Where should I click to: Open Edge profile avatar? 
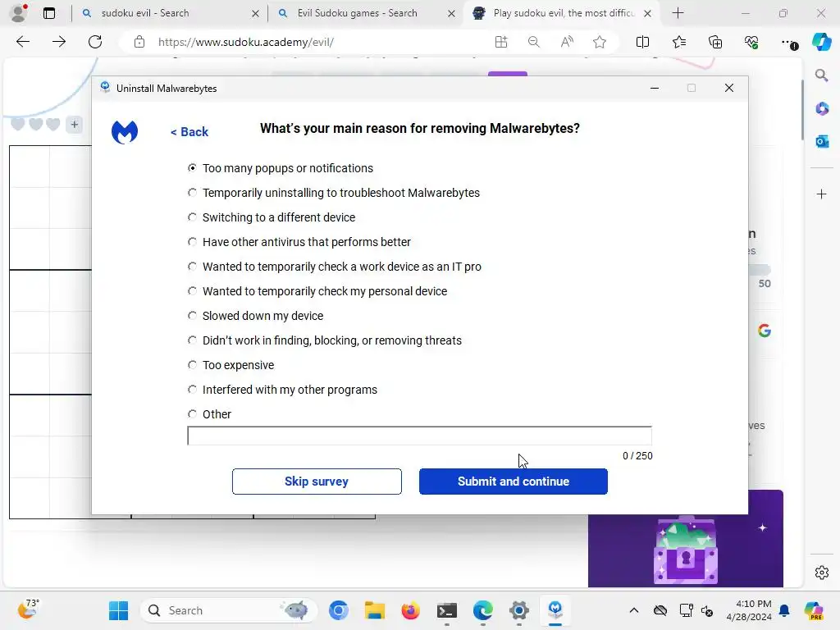(x=20, y=13)
